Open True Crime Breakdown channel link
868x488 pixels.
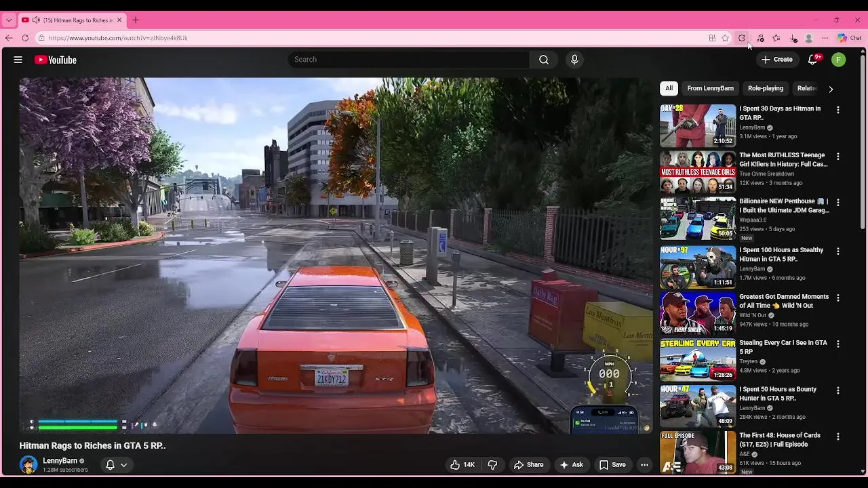(766, 174)
